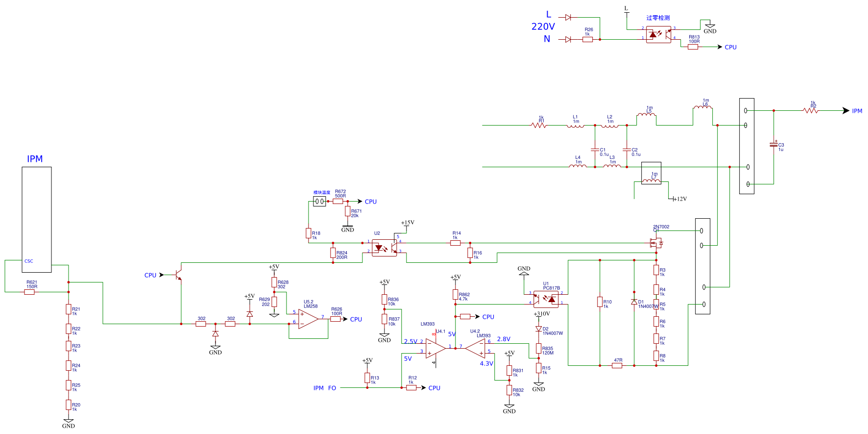868x434 pixels.
Task: Click the CPU label after R12
Action: [434, 388]
